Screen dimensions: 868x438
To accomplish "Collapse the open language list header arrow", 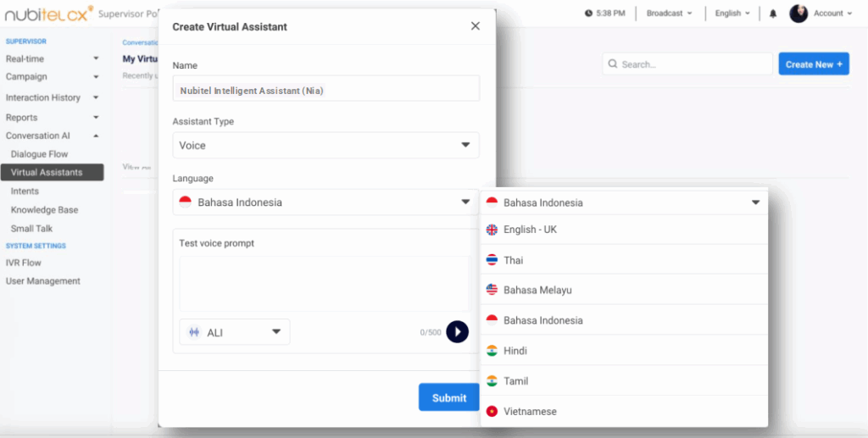I will point(755,203).
